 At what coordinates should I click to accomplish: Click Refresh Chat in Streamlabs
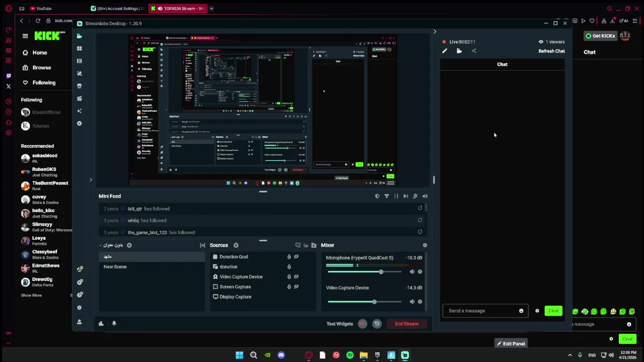pyautogui.click(x=551, y=51)
